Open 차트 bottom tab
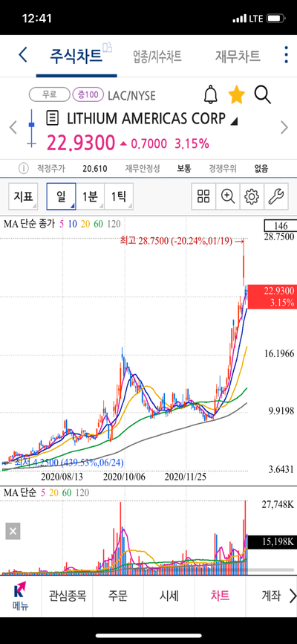The image size is (297, 644). (220, 596)
